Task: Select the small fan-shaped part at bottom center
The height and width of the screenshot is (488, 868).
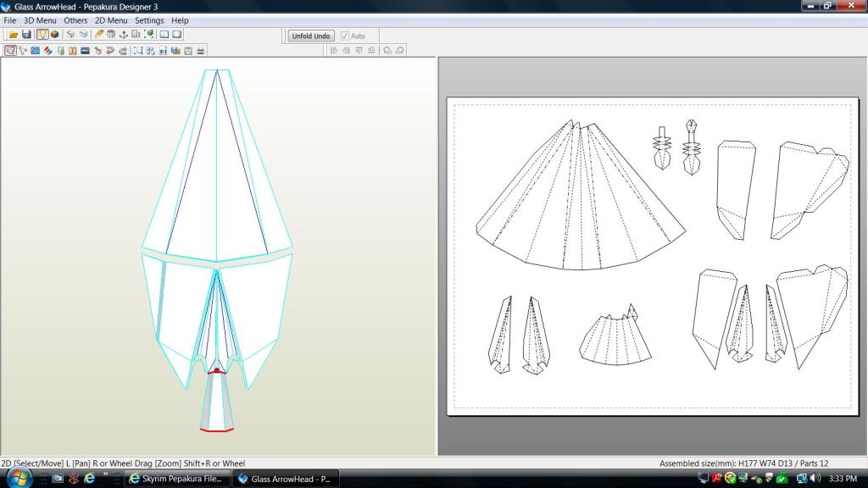Action: 615,335
